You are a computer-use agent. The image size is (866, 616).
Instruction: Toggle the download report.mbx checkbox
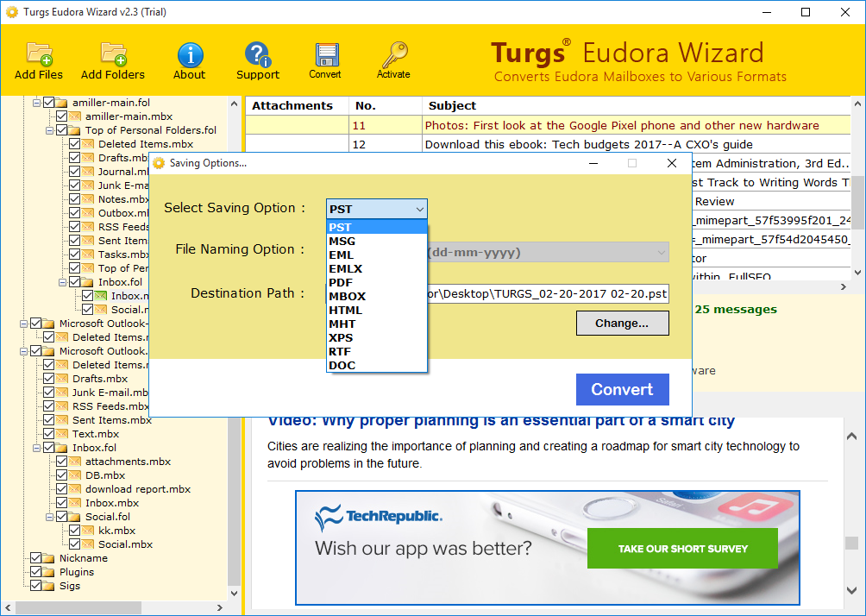coord(62,489)
